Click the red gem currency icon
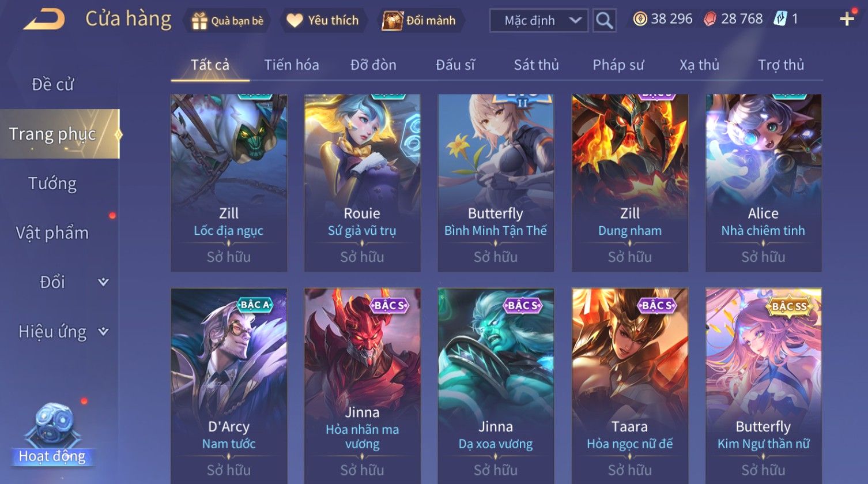Screen dimensions: 868x484 [710, 19]
